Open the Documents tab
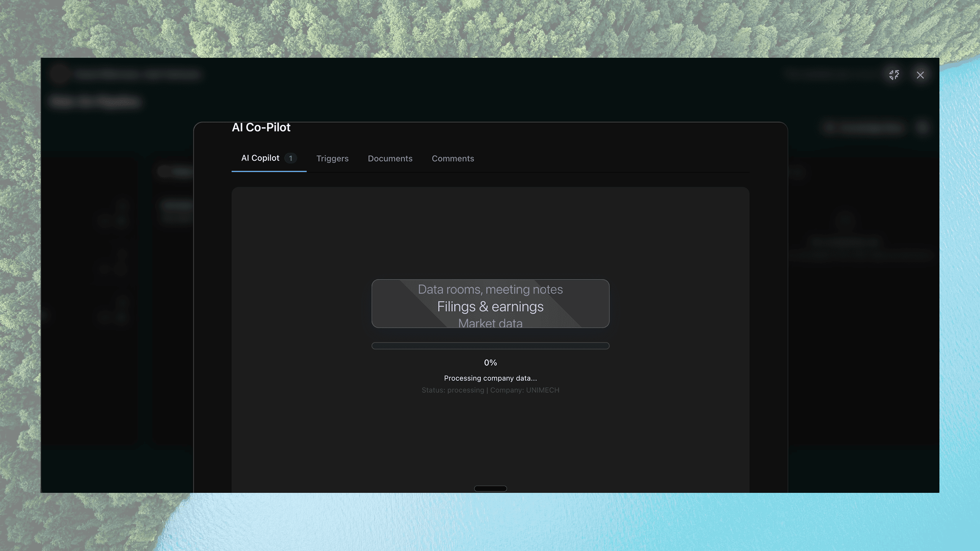The width and height of the screenshot is (980, 551). coord(390,158)
